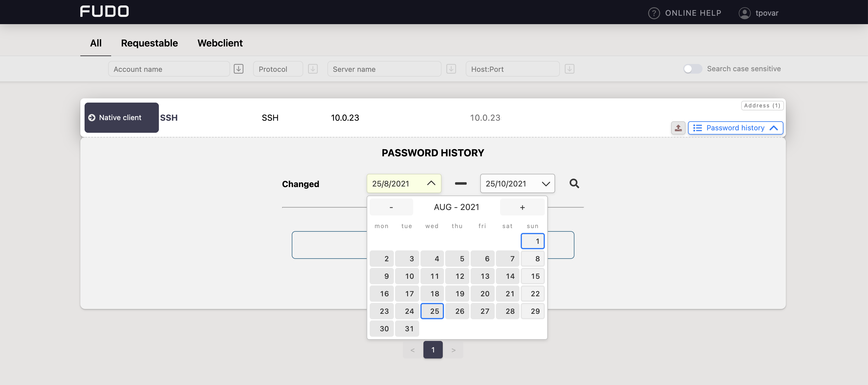Switch to the Webclient tab
Image resolution: width=868 pixels, height=385 pixels.
tap(220, 43)
